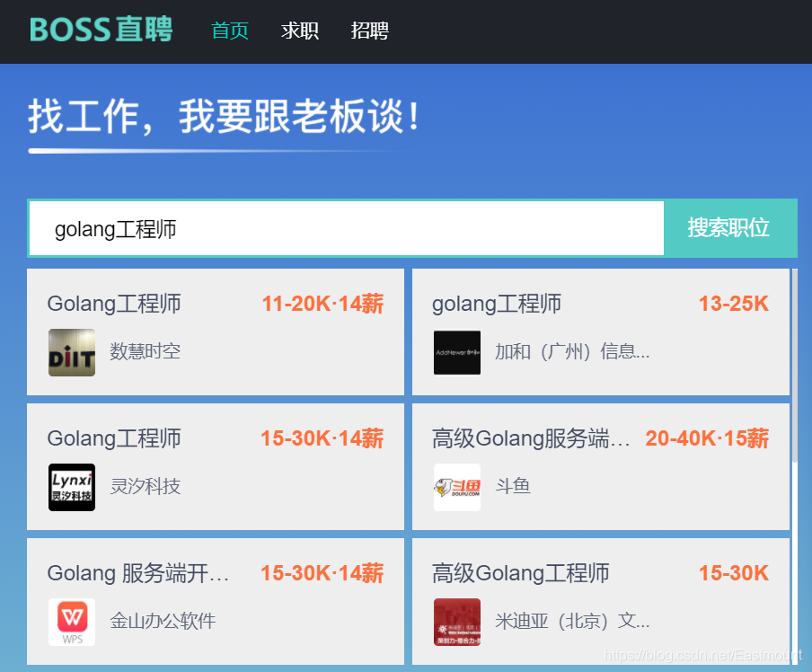Click company name 斗鱼

point(513,486)
